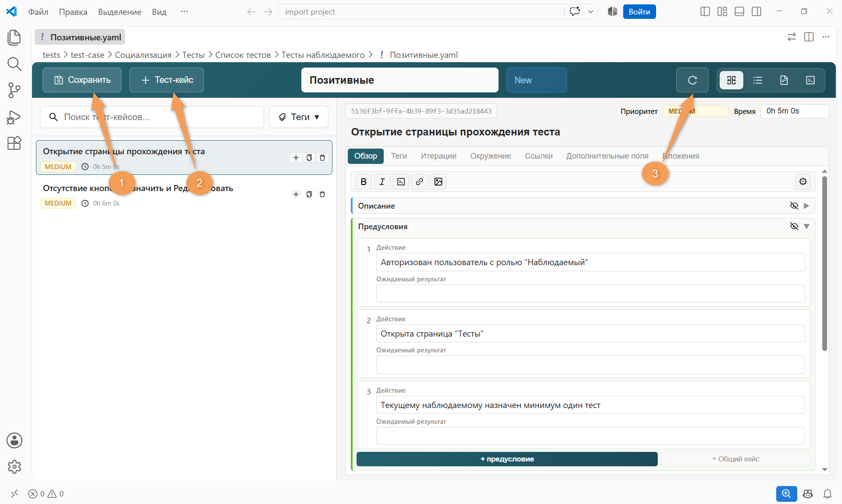Switch to the Итерации tab
The width and height of the screenshot is (842, 504).
point(439,156)
